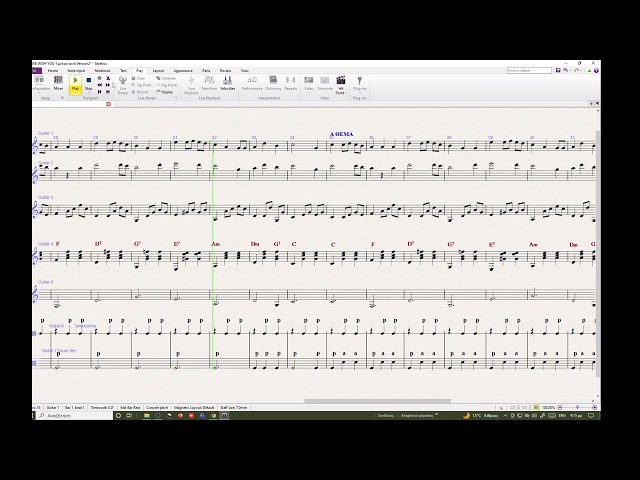The image size is (640, 480).
Task: Open the Plug-ins dropdown on Play tab
Action: [x=360, y=84]
